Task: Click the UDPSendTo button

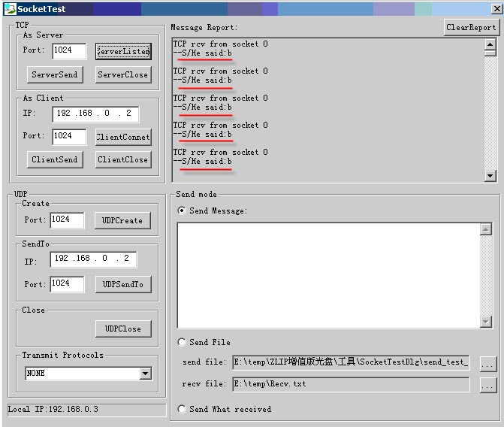Action: 123,284
